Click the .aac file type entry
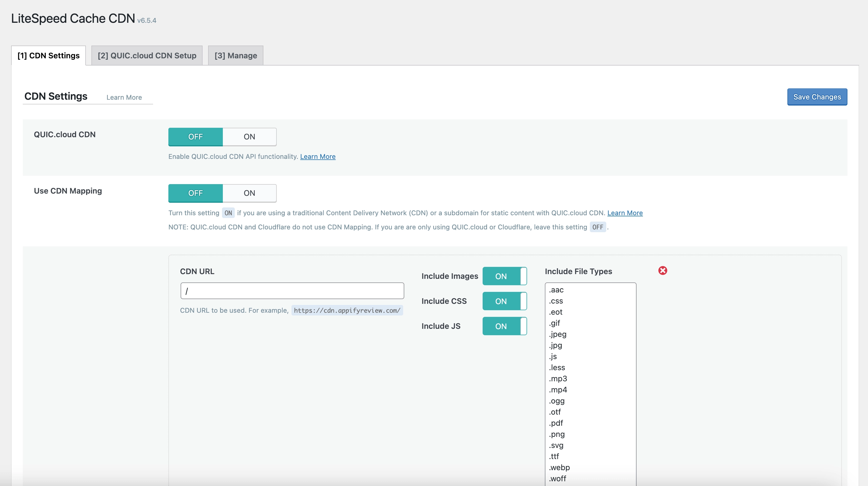Image resolution: width=868 pixels, height=486 pixels. click(x=556, y=290)
